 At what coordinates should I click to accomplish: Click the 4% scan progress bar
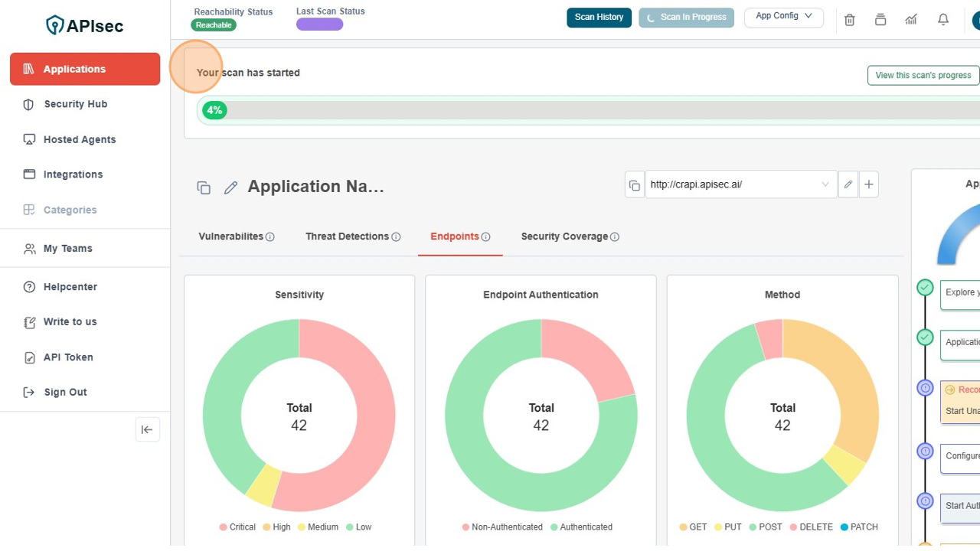click(590, 110)
